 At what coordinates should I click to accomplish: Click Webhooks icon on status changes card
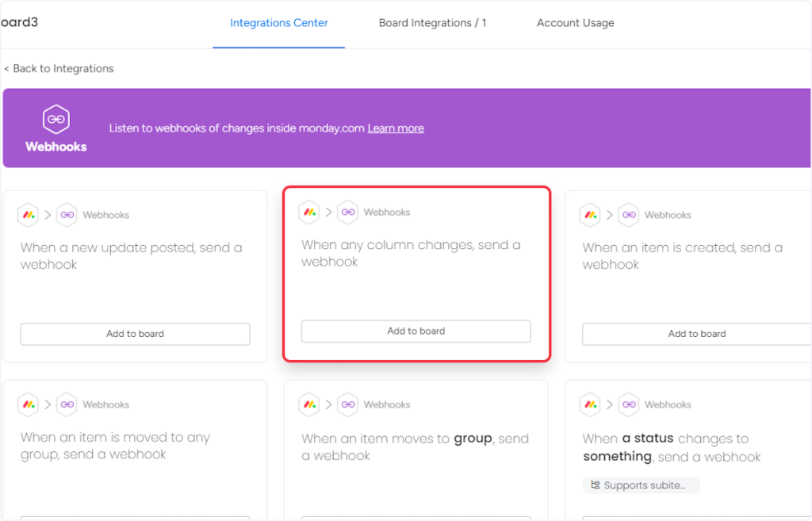pyautogui.click(x=628, y=404)
